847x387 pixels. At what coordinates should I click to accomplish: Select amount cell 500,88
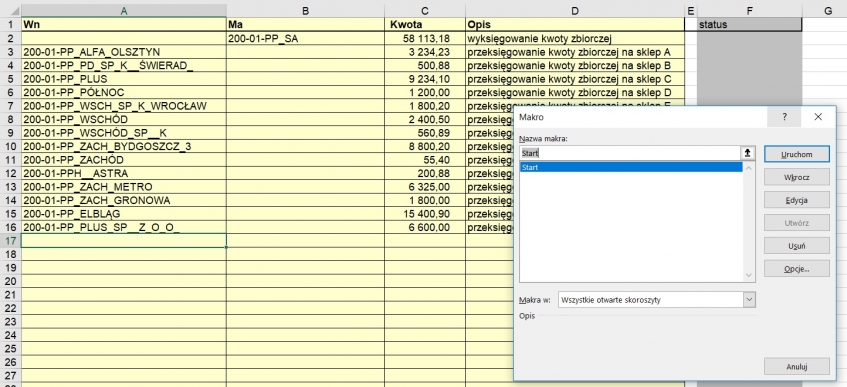pyautogui.click(x=425, y=65)
